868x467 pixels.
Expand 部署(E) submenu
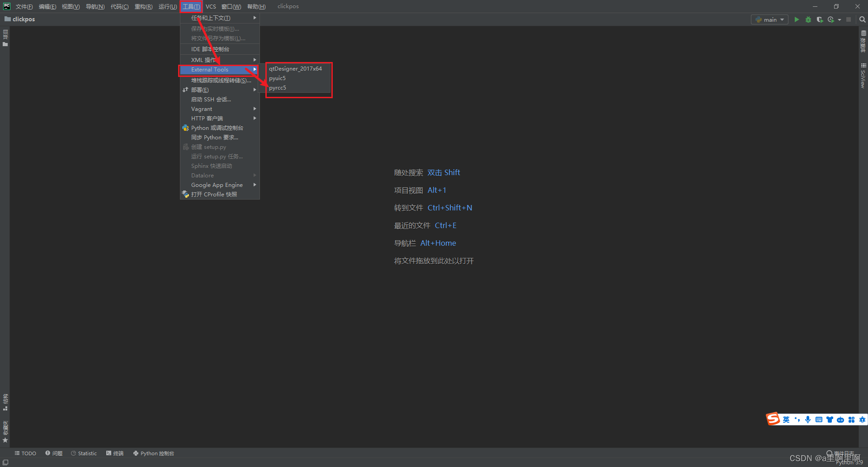[x=220, y=90]
